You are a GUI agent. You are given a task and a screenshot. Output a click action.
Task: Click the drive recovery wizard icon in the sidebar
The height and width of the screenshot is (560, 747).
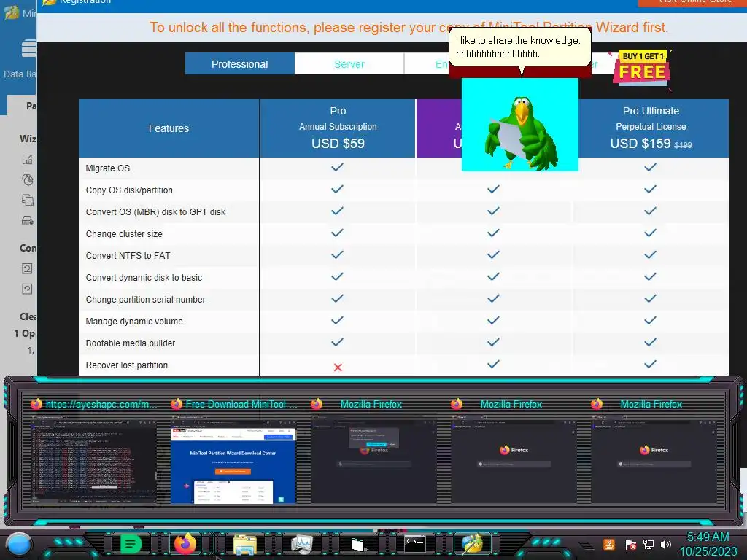[28, 220]
